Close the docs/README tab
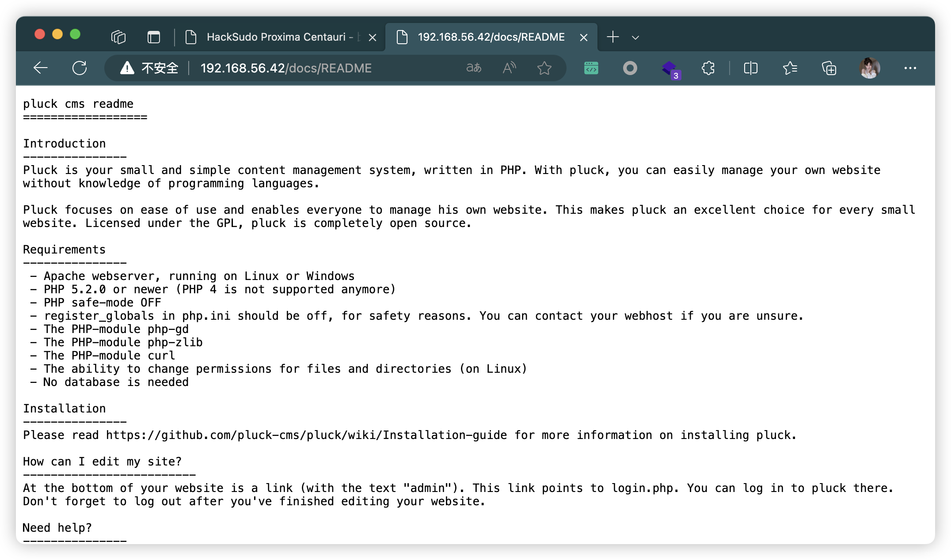Image resolution: width=951 pixels, height=560 pixels. [584, 38]
